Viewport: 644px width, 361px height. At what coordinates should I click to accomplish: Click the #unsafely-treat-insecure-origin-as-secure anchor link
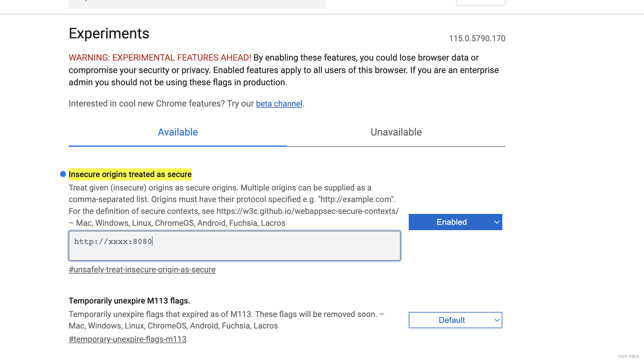pos(142,270)
